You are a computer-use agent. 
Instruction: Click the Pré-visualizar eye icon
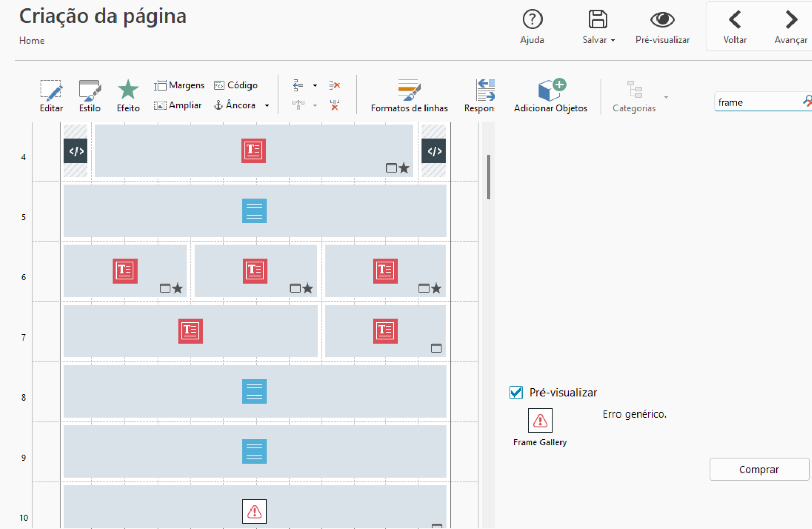[x=662, y=20]
